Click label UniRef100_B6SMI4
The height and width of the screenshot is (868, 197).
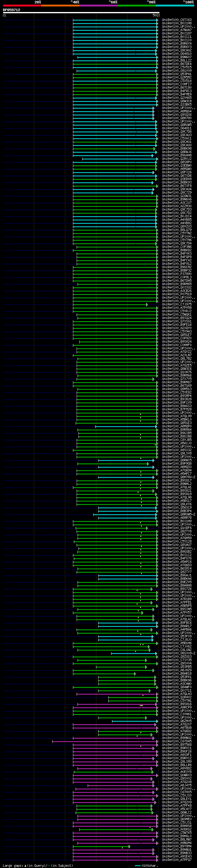(176, 568)
